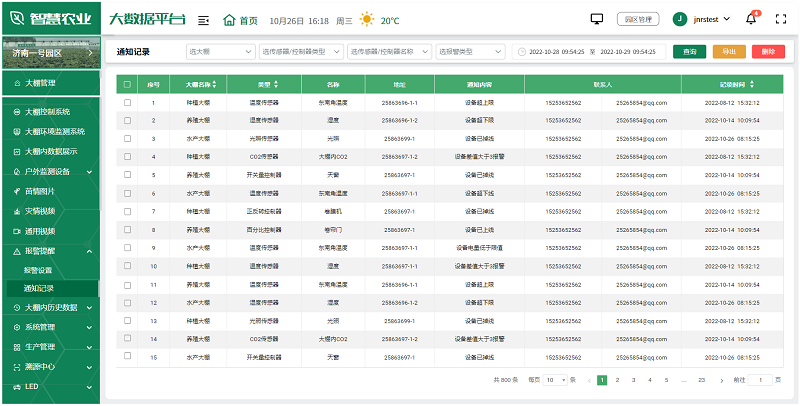800x406 pixels.
Task: Click the sidebar collapse menu icon
Action: tap(204, 20)
